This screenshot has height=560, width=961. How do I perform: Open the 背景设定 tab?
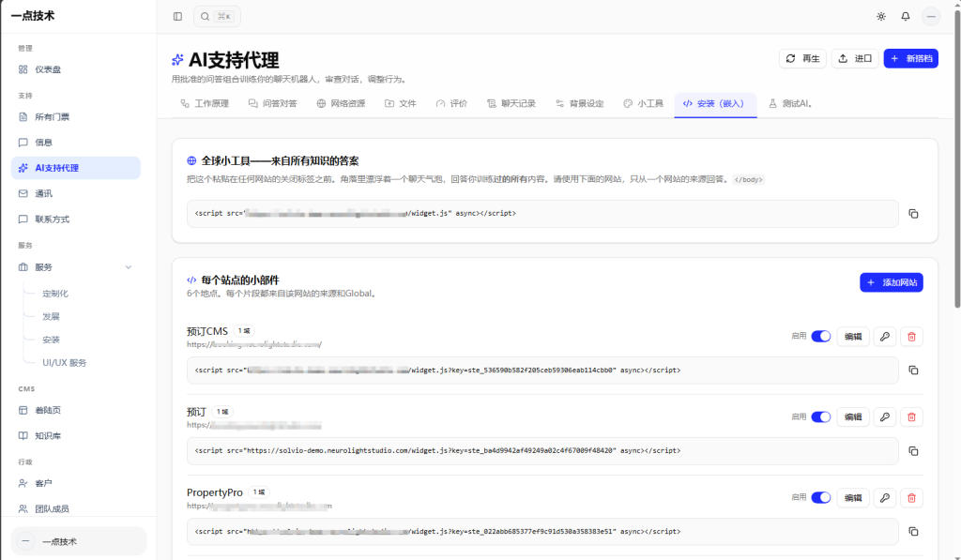tap(579, 103)
